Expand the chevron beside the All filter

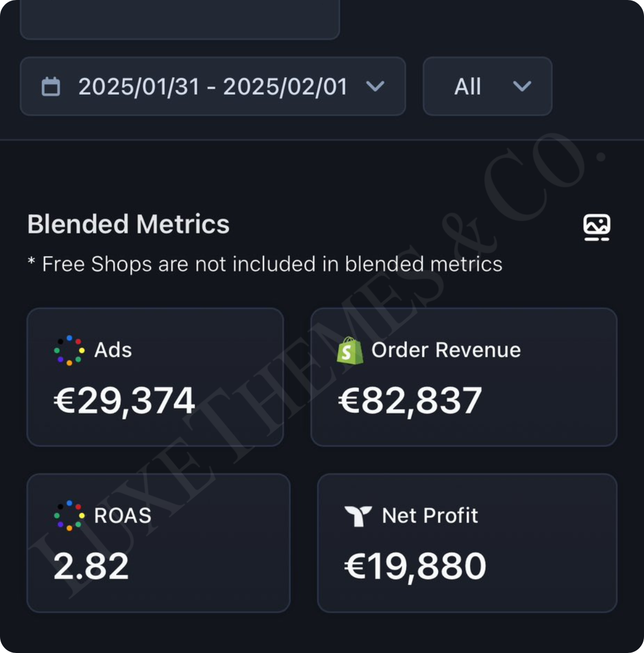[x=522, y=86]
